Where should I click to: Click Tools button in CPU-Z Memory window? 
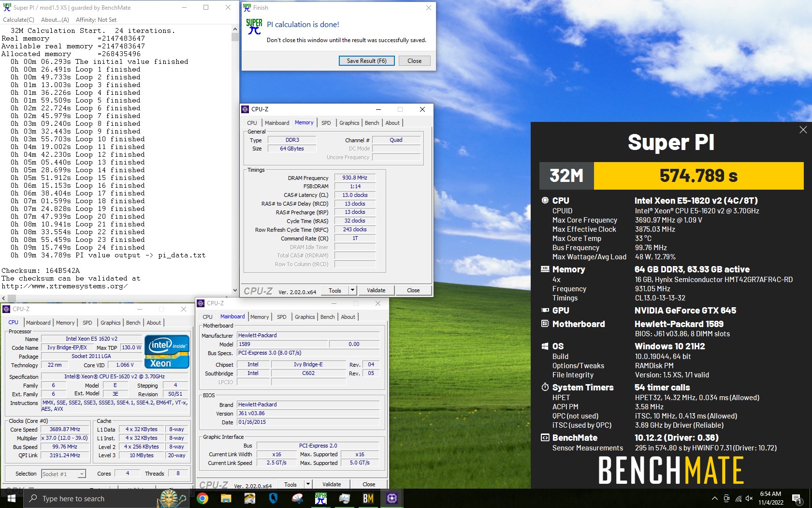click(335, 290)
